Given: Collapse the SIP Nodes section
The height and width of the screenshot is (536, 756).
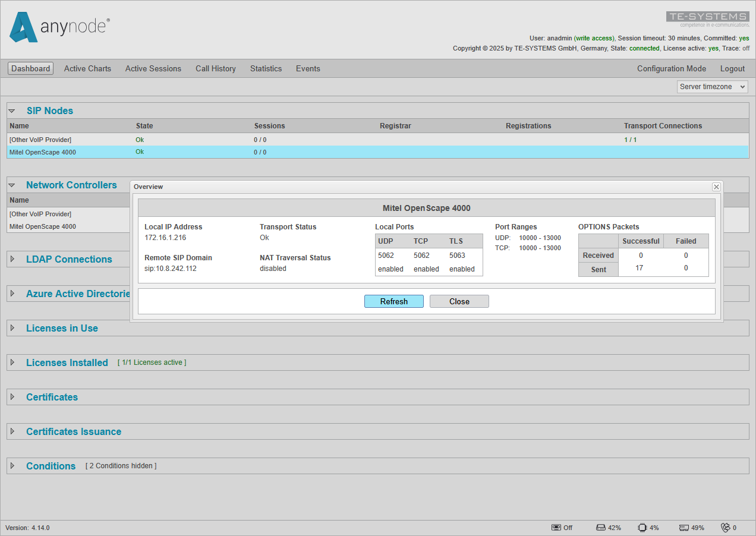Looking at the screenshot, I should 11,111.
